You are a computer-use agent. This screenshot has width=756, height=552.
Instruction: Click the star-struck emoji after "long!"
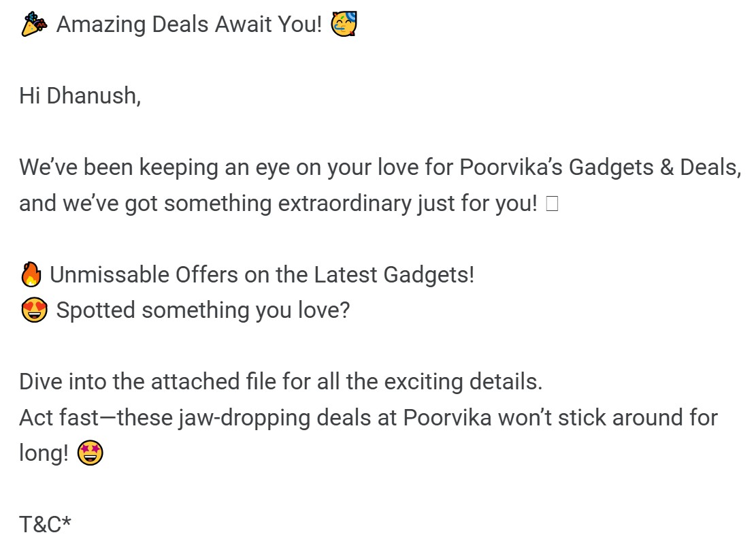[x=90, y=453]
